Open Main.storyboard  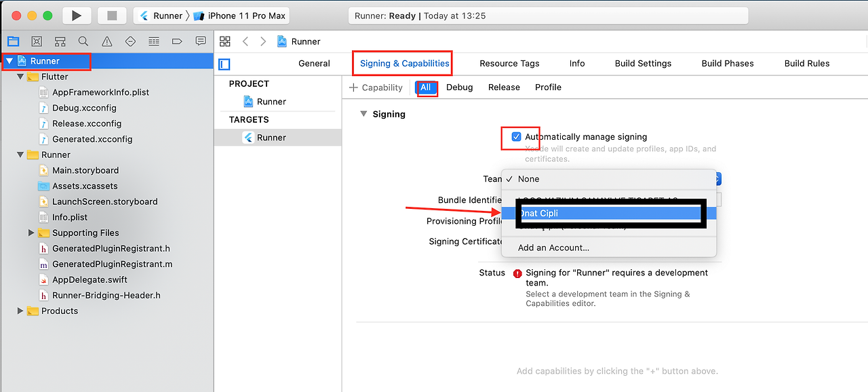(x=79, y=170)
